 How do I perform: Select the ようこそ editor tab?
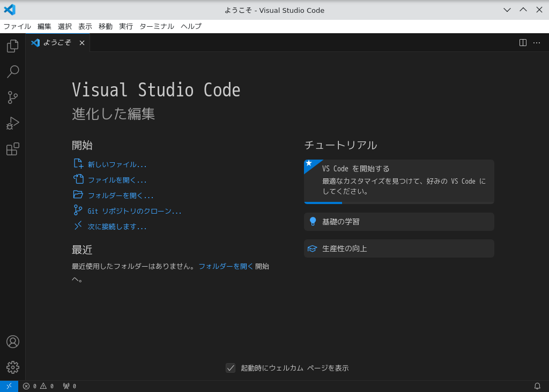58,43
